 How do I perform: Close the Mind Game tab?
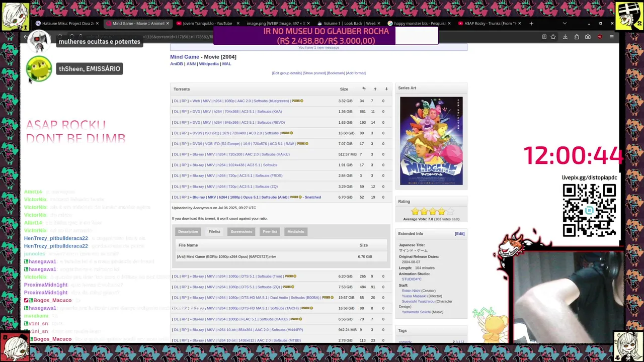pos(168,23)
